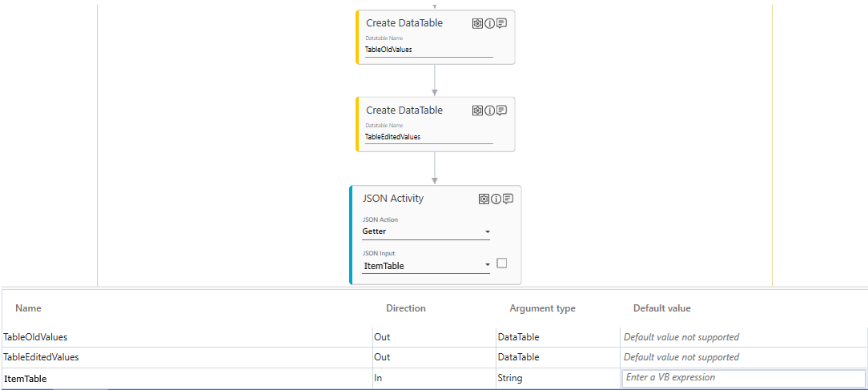Image resolution: width=868 pixels, height=390 pixels.
Task: Click the Direction column header
Action: click(x=406, y=308)
